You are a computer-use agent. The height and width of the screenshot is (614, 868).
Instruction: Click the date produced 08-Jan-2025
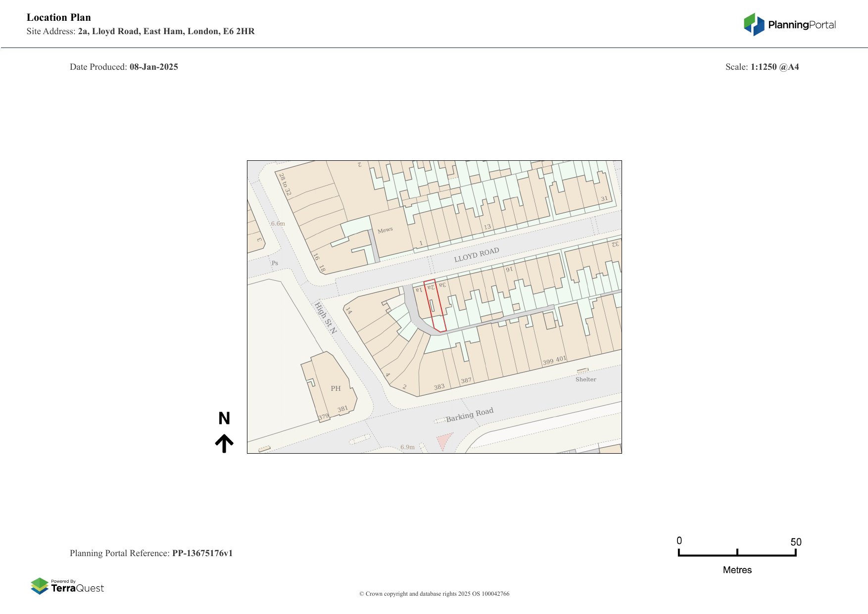point(153,67)
